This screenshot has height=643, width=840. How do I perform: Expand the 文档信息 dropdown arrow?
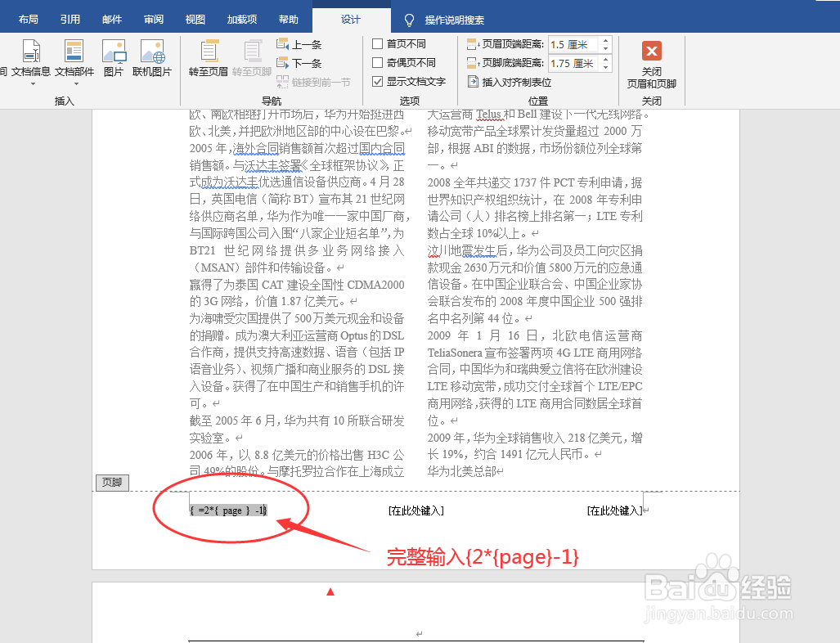33,83
